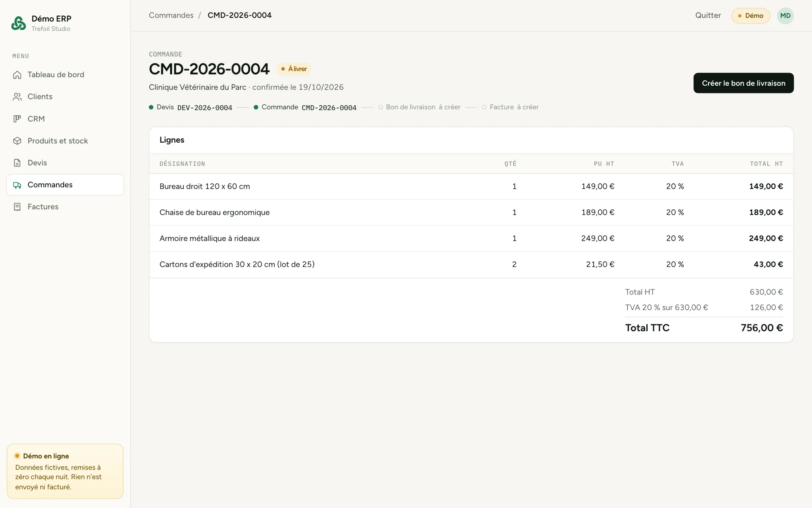This screenshot has width=812, height=508.
Task: Click Commande CMD-2026-0004 step in workflow
Action: pos(305,107)
